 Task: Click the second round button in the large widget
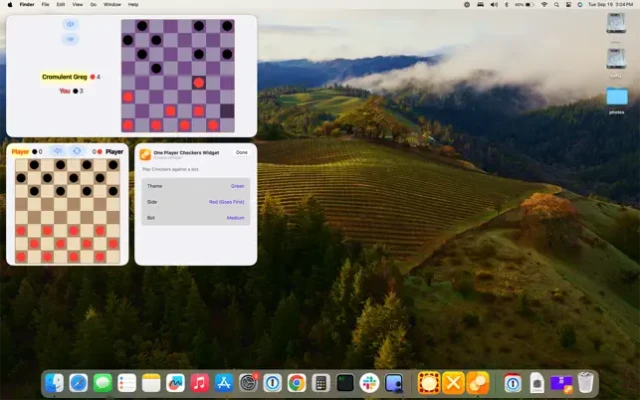point(70,39)
